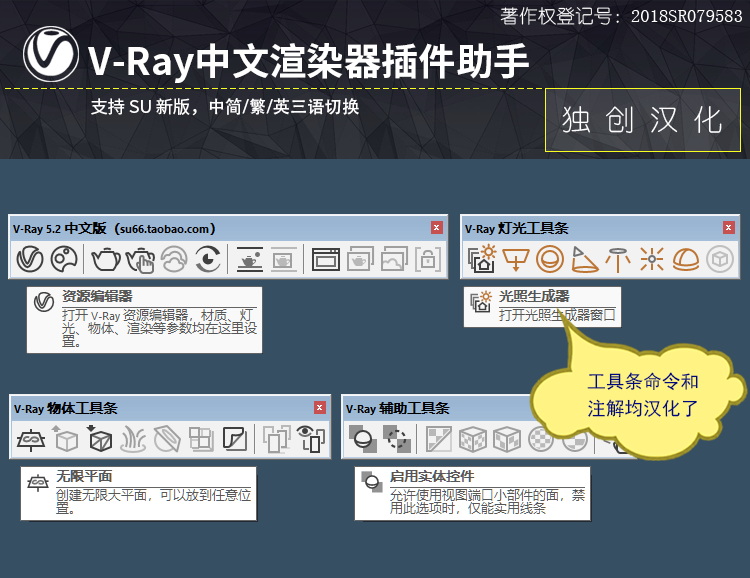Click the palette-shaped icon in main toolbar

[x=64, y=259]
